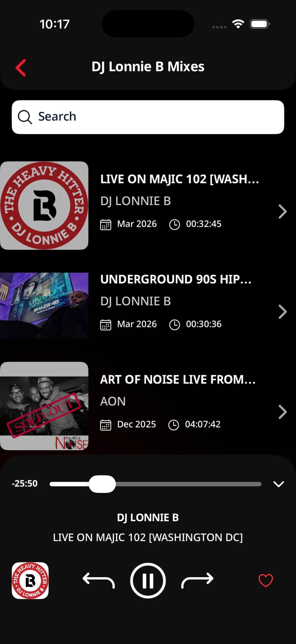Open Heavy Hitter DJ Lonnie B thumbnail

[x=44, y=205]
